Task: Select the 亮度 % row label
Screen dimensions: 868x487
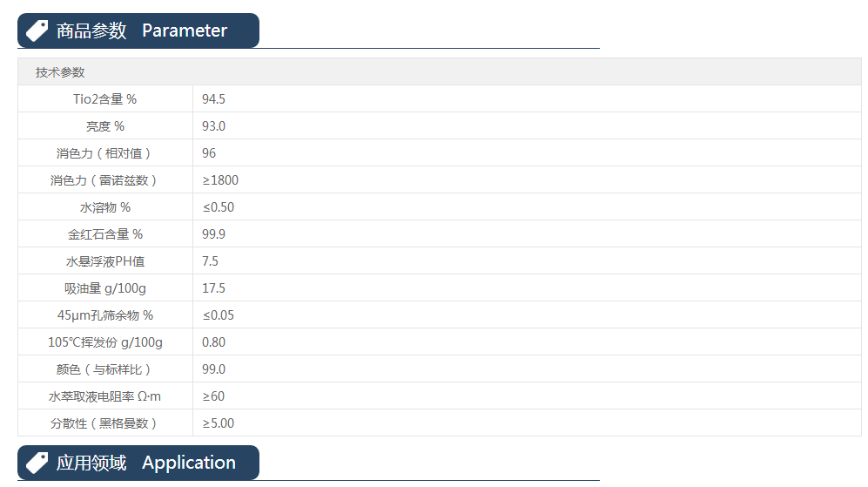Action: tap(104, 126)
